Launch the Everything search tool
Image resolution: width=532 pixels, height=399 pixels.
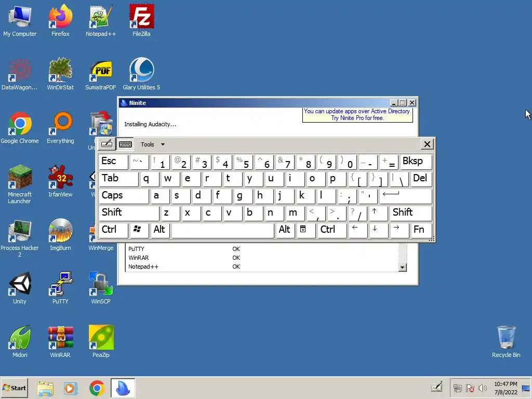(x=60, y=127)
